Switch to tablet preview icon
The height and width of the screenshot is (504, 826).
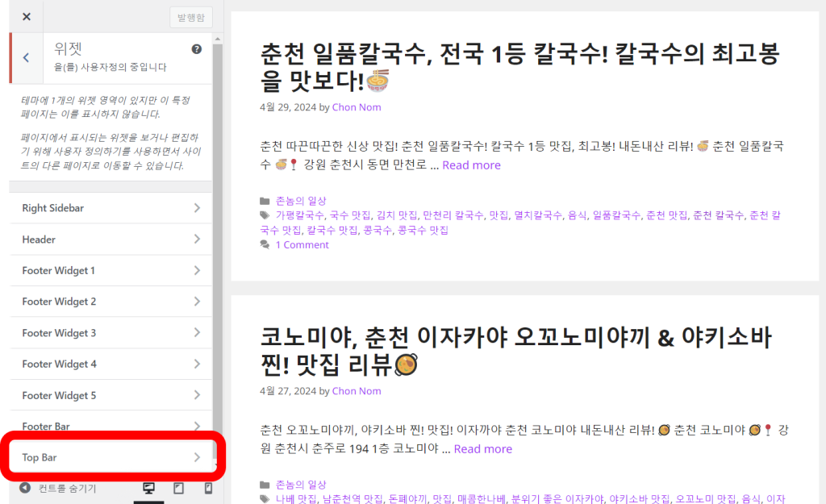(178, 488)
